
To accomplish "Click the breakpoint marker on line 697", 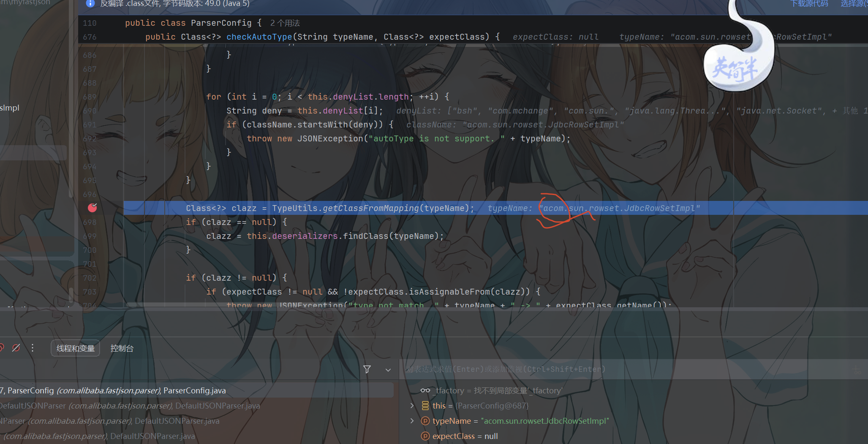I will coord(92,208).
